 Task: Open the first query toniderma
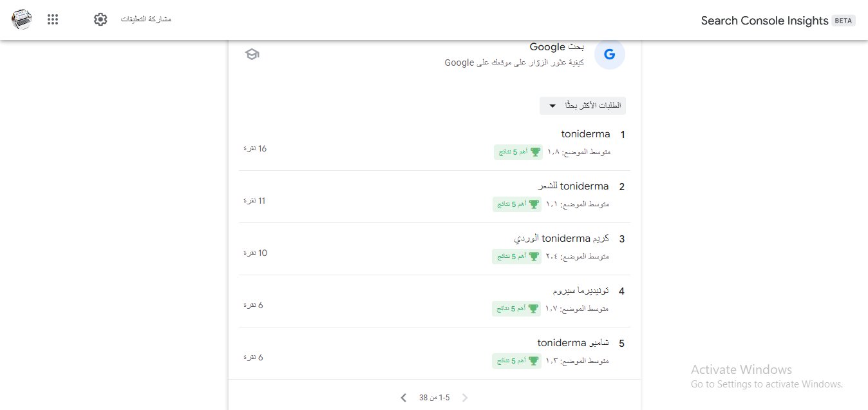tap(585, 134)
